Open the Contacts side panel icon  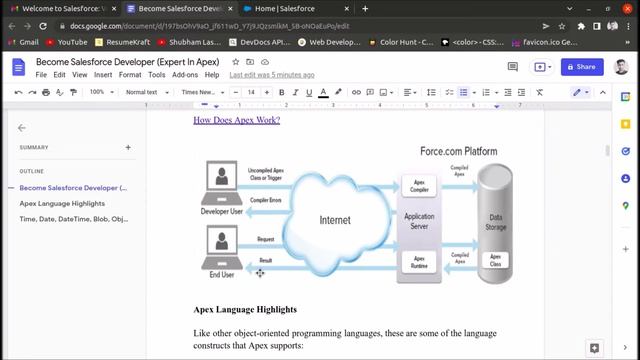(x=625, y=178)
